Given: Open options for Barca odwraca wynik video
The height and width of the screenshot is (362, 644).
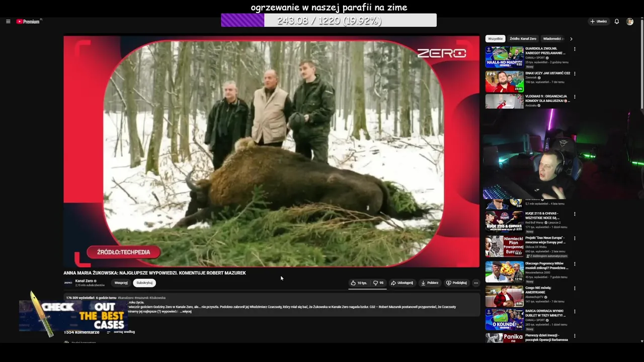Looking at the screenshot, I should (575, 312).
